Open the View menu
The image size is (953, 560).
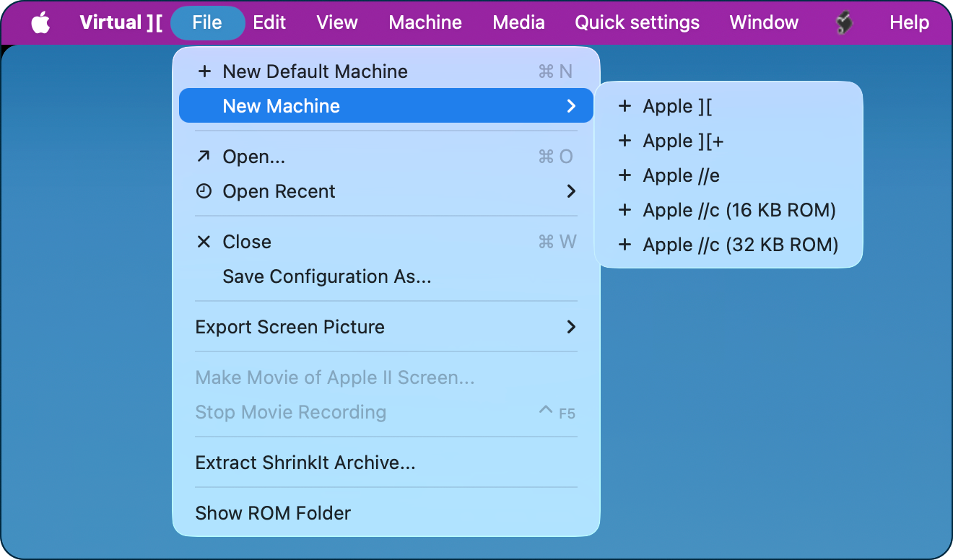[x=337, y=23]
